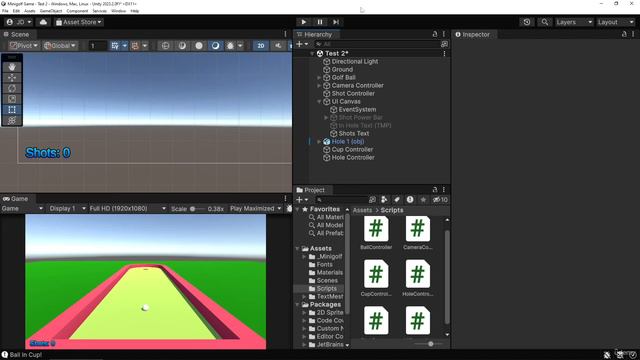This screenshot has width=640, height=360.
Task: Open the Layers dropdown
Action: (x=574, y=22)
